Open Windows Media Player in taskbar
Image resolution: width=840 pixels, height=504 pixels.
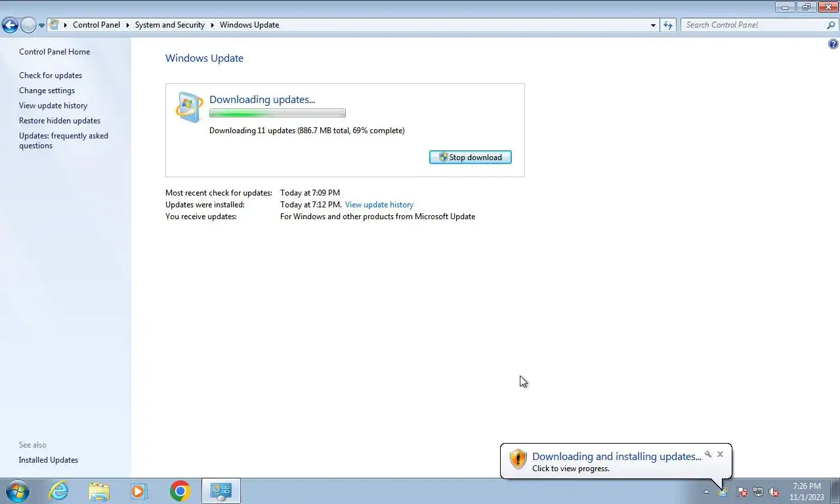(139, 491)
